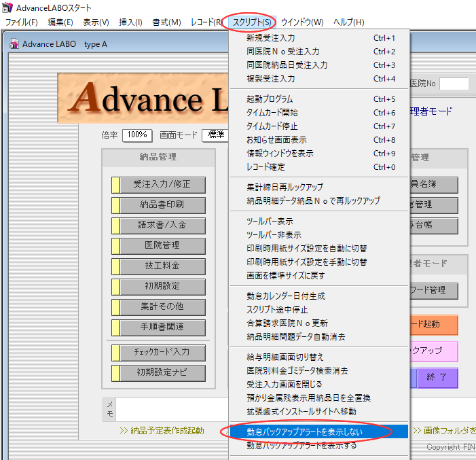Choose スクリプト途中停止 menu item
Viewport: 476px width, 460px height.
pos(318,310)
